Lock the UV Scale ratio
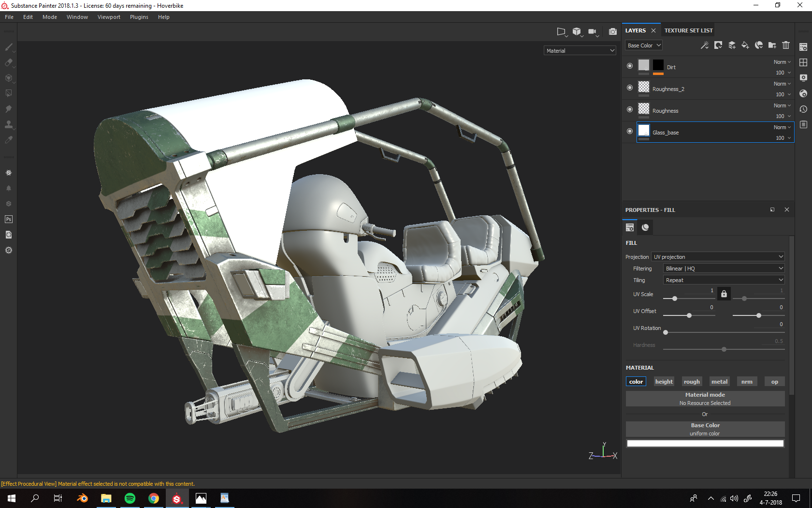Viewport: 812px width, 508px height. pos(724,294)
